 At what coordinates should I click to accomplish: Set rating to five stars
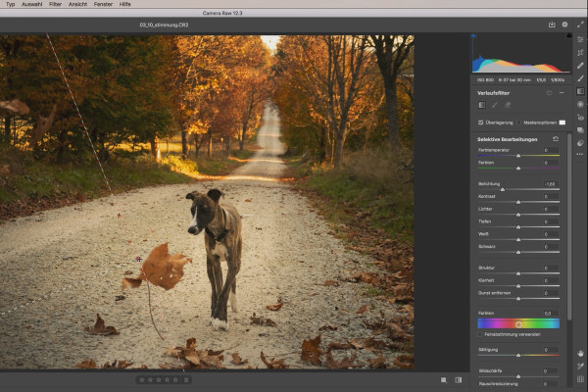[x=175, y=380]
